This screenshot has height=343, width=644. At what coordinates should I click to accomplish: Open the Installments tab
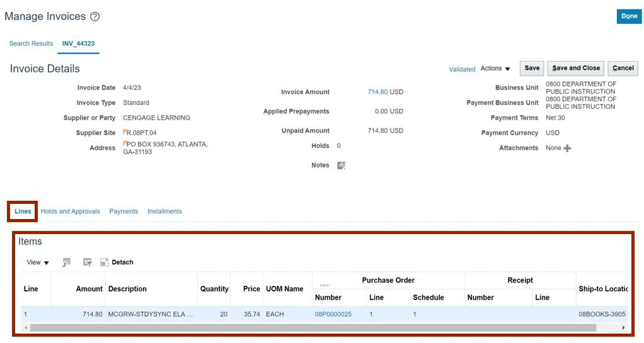164,211
